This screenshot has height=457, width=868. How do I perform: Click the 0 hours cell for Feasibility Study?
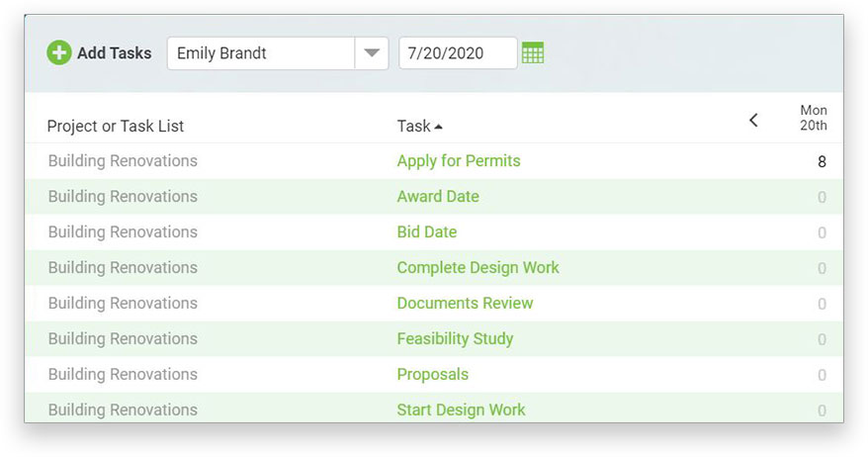coord(822,339)
